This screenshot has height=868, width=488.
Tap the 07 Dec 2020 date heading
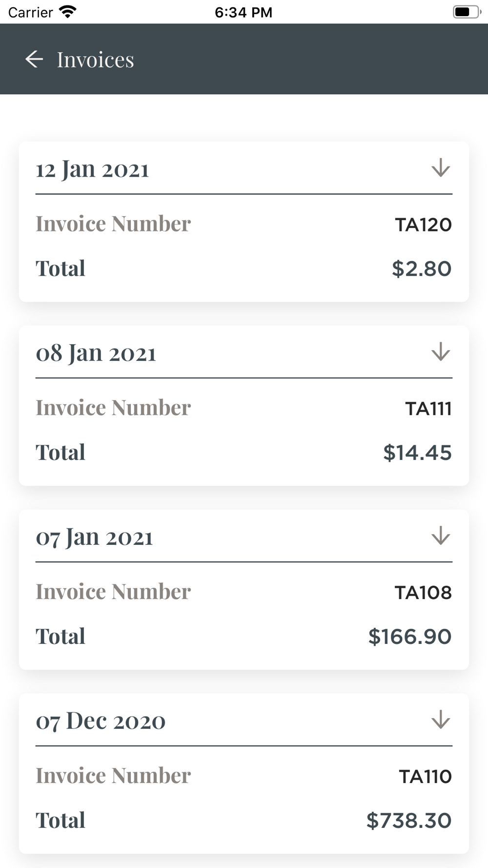(x=101, y=721)
